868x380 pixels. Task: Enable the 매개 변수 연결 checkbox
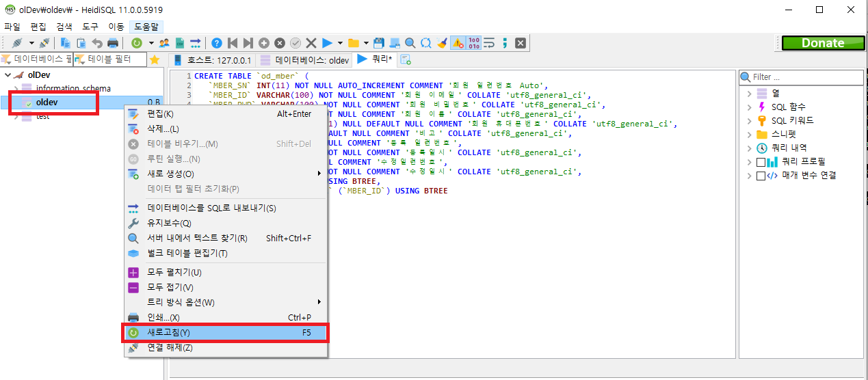[x=761, y=175]
